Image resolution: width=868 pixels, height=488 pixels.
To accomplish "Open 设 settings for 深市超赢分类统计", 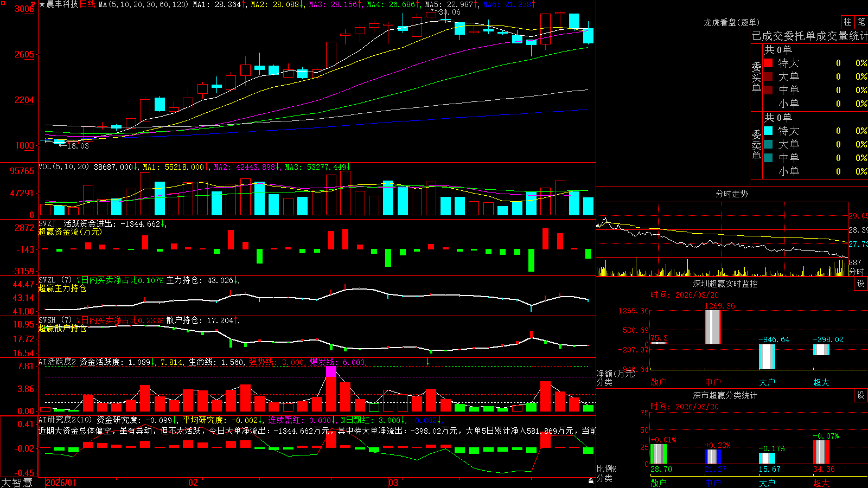I will [861, 395].
